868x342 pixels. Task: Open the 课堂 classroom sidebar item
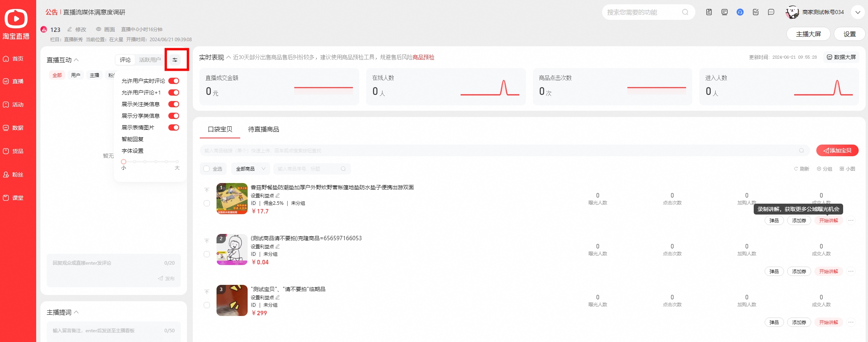pos(14,198)
